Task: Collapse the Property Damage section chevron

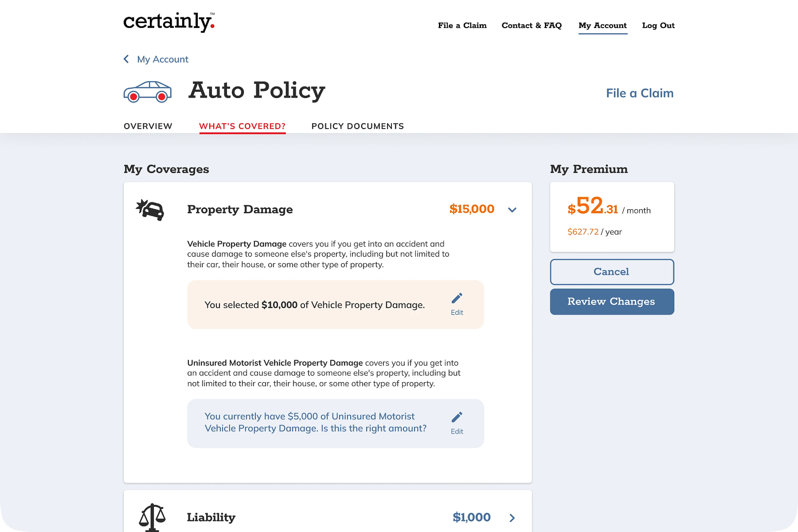Action: pyautogui.click(x=512, y=210)
